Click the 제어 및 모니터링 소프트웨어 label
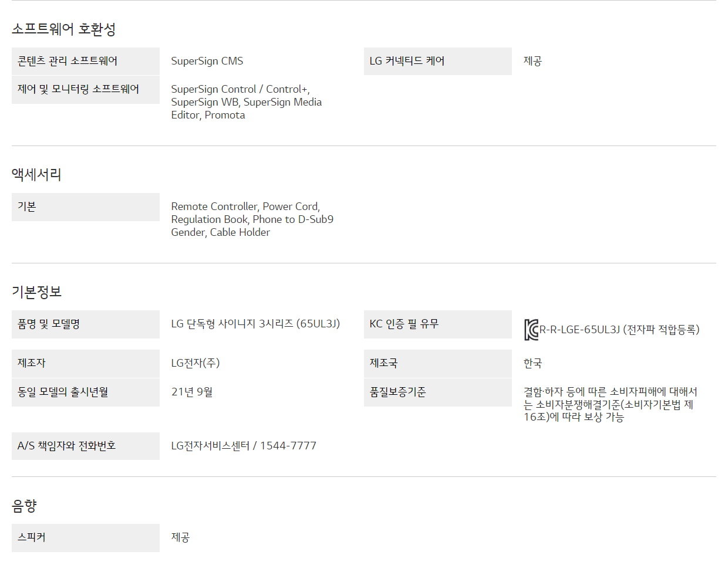 point(78,89)
